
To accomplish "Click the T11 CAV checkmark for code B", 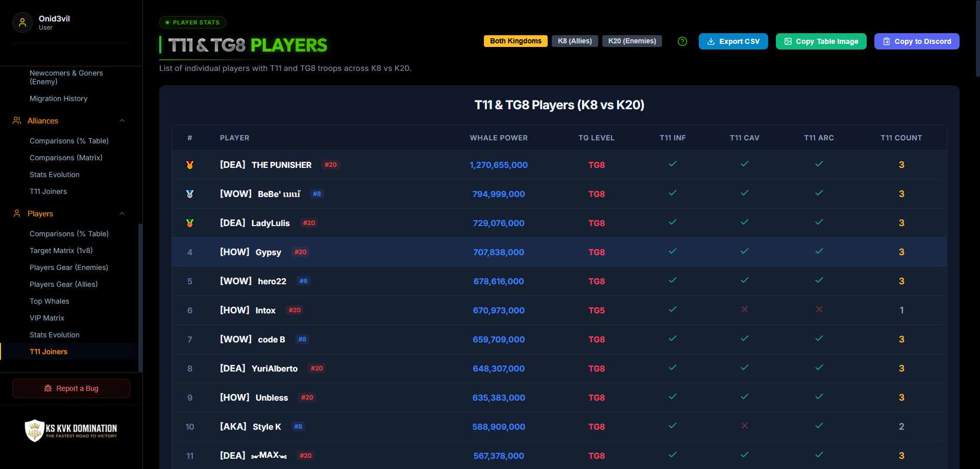I will (745, 338).
